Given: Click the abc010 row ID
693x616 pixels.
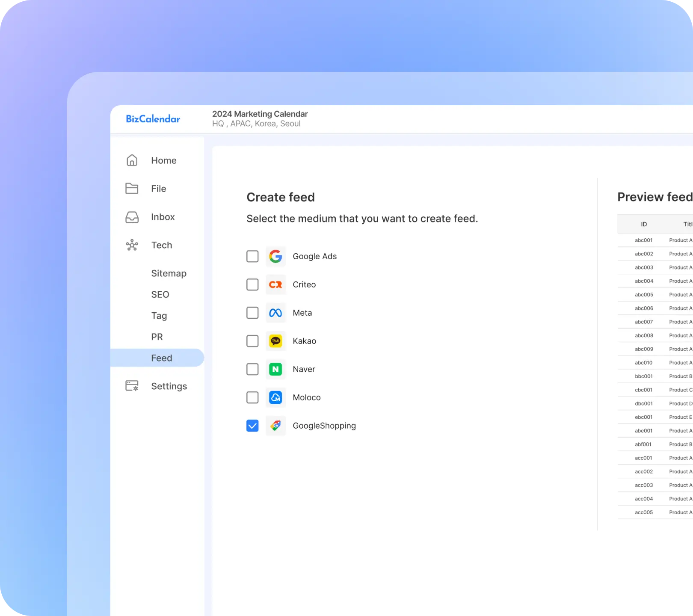Looking at the screenshot, I should coord(644,363).
